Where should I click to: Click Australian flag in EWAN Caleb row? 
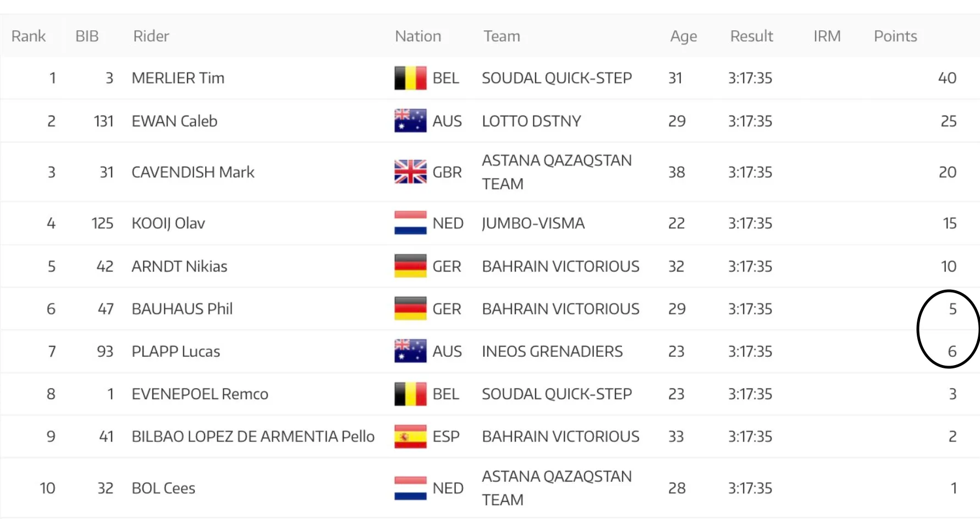coord(410,121)
